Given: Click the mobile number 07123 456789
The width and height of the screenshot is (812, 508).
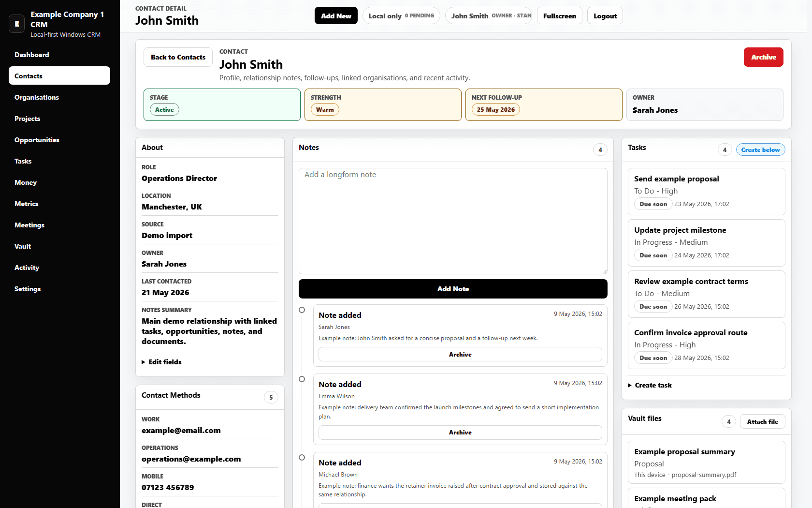Looking at the screenshot, I should [168, 488].
